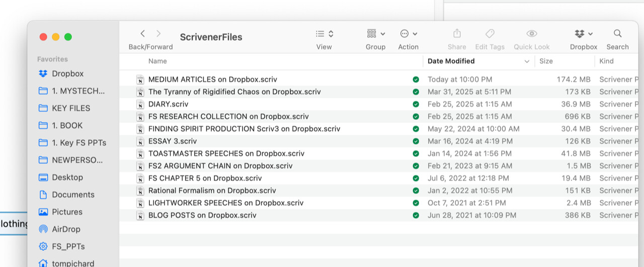Click the Forward arrow
644x267 pixels.
(158, 34)
